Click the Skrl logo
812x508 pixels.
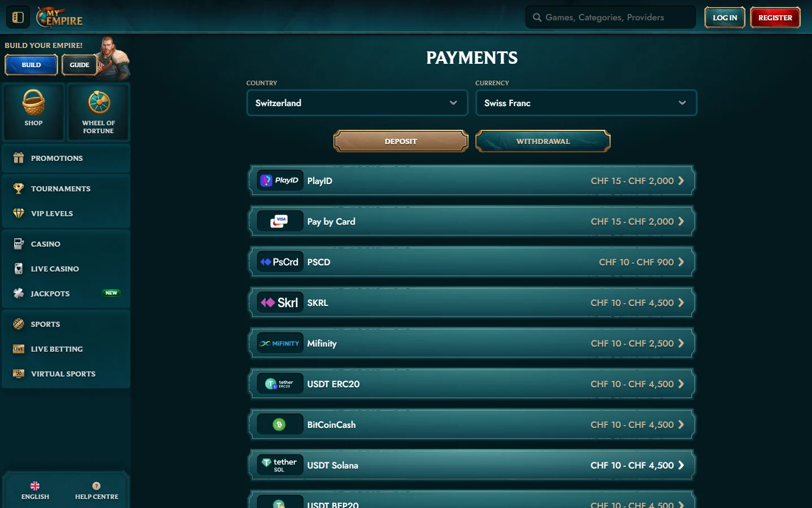280,303
